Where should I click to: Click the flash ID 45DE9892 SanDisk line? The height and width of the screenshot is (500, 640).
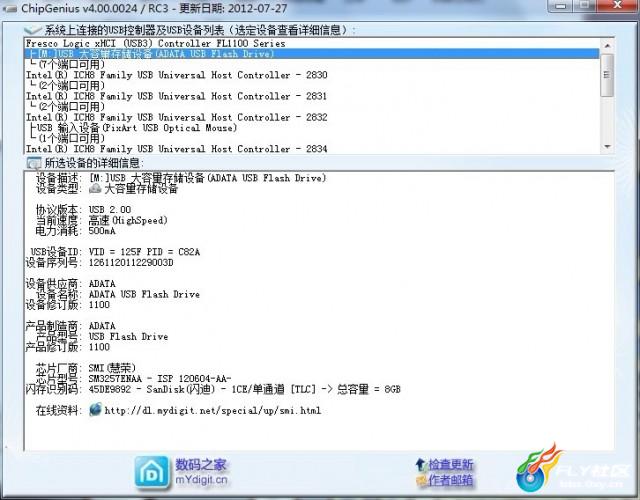(x=244, y=389)
